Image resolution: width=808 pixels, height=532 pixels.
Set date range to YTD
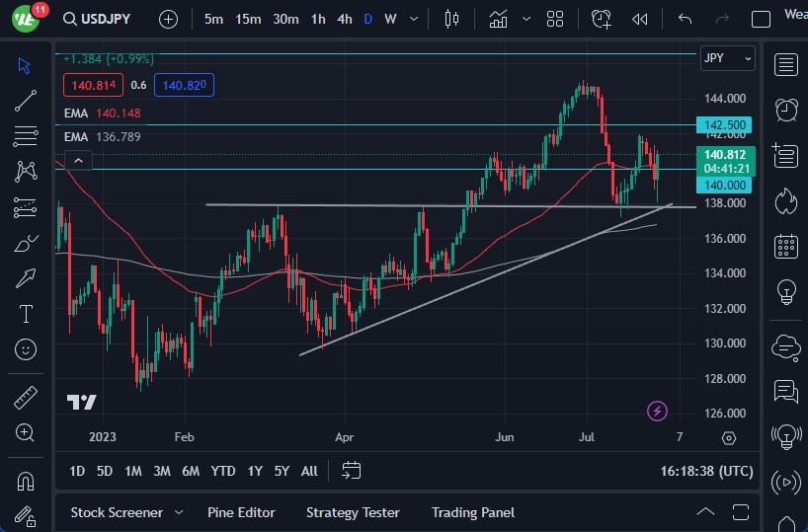coord(223,471)
